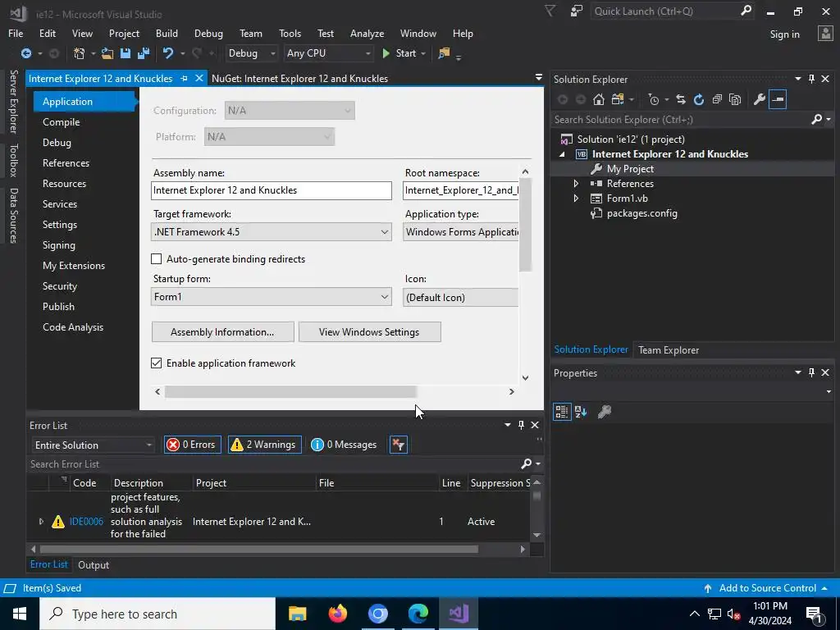
Task: Click the wrench Properties icon in Solution Explorer
Action: 759,99
